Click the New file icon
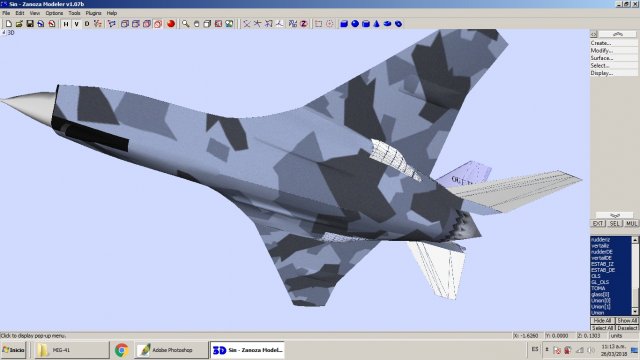The image size is (640, 360). pyautogui.click(x=9, y=24)
